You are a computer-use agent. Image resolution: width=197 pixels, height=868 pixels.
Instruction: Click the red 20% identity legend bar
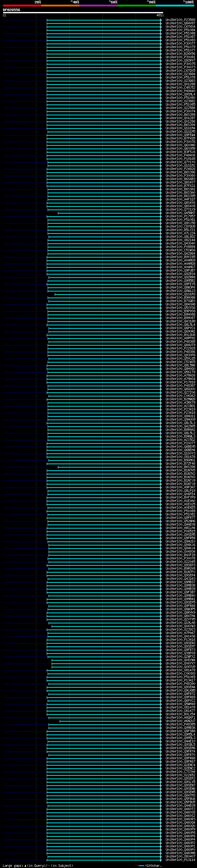coord(22,6)
